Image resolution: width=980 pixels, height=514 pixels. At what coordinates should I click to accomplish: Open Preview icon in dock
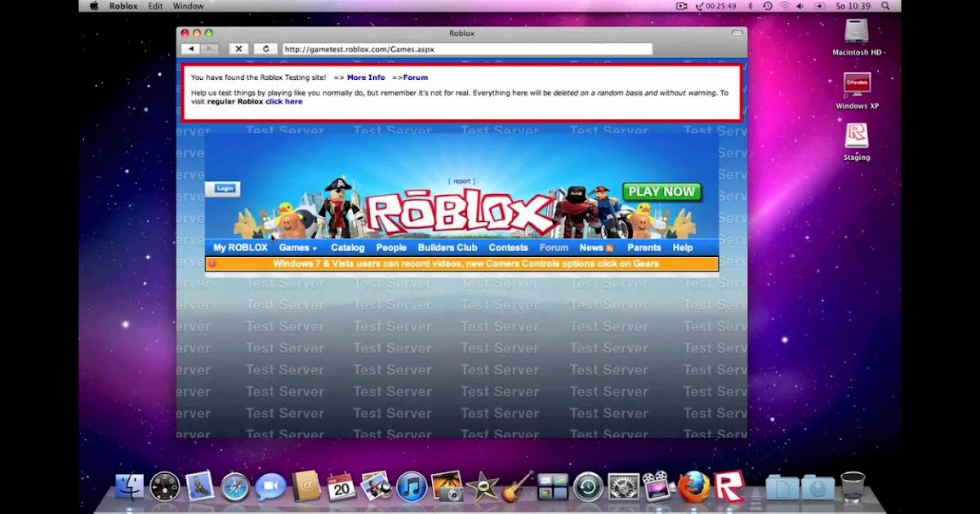pyautogui.click(x=376, y=486)
